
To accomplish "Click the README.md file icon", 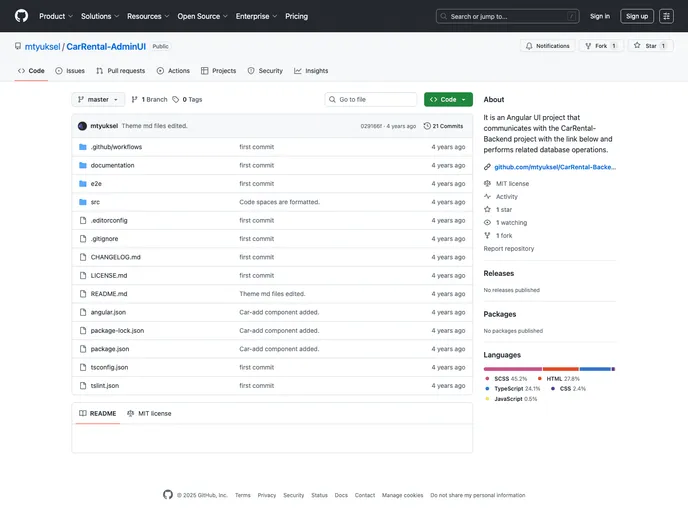I will [x=82, y=294].
